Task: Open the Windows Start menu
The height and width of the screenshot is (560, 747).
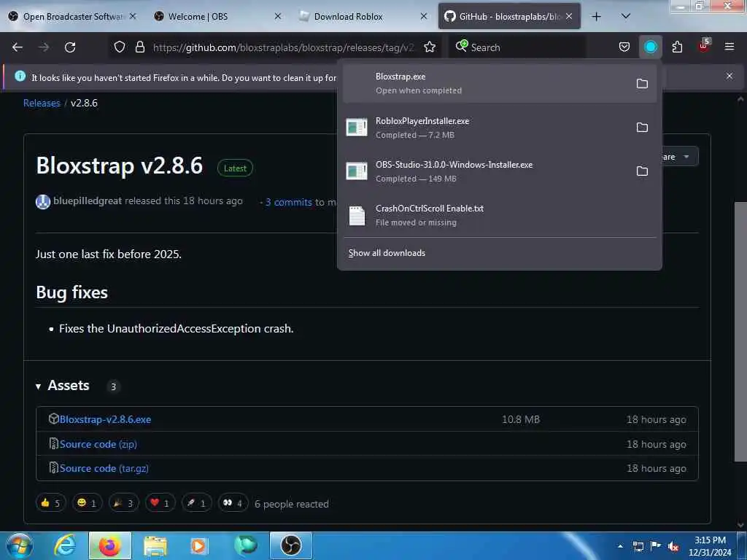Action: pyautogui.click(x=19, y=545)
